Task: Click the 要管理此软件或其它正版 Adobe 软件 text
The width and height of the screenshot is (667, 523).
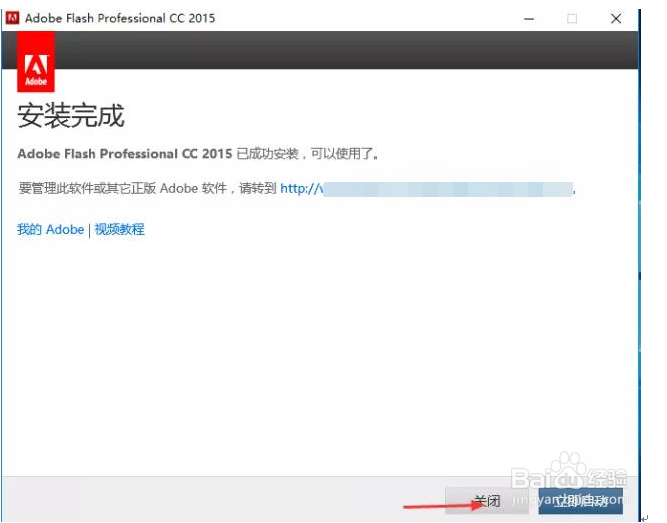Action: 123,189
